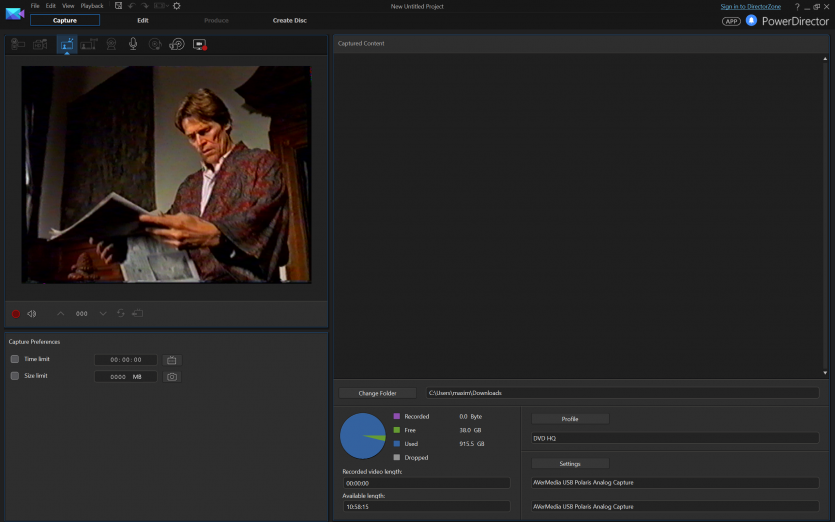Click channel up arrow
The height and width of the screenshot is (522, 835).
60,313
